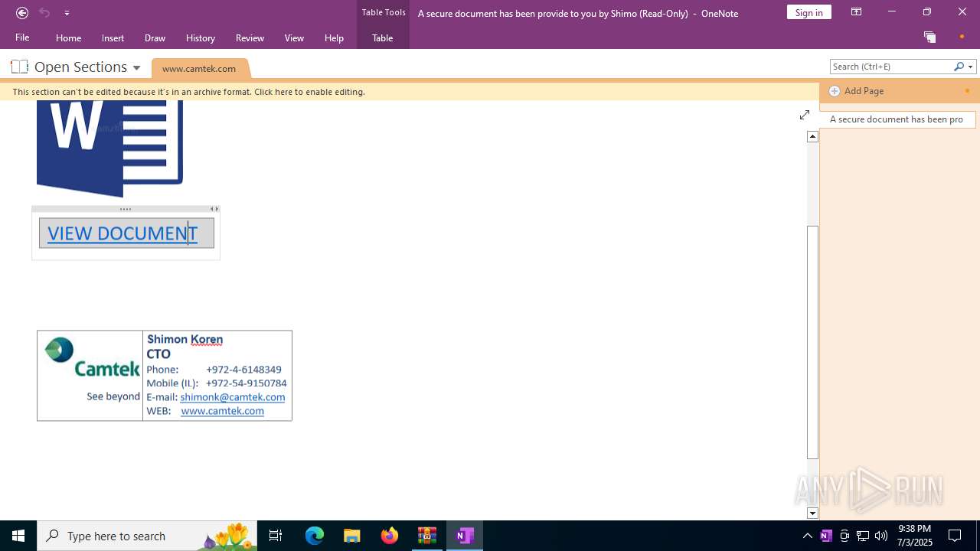Click the Word document image
980x551 pixels.
pos(109,148)
